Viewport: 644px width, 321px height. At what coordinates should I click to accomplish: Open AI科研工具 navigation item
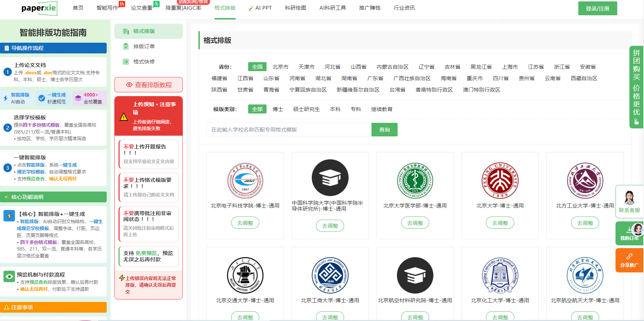point(333,8)
